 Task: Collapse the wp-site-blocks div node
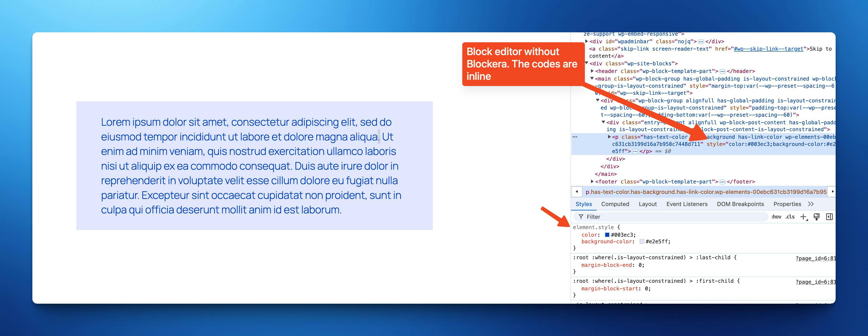[587, 63]
